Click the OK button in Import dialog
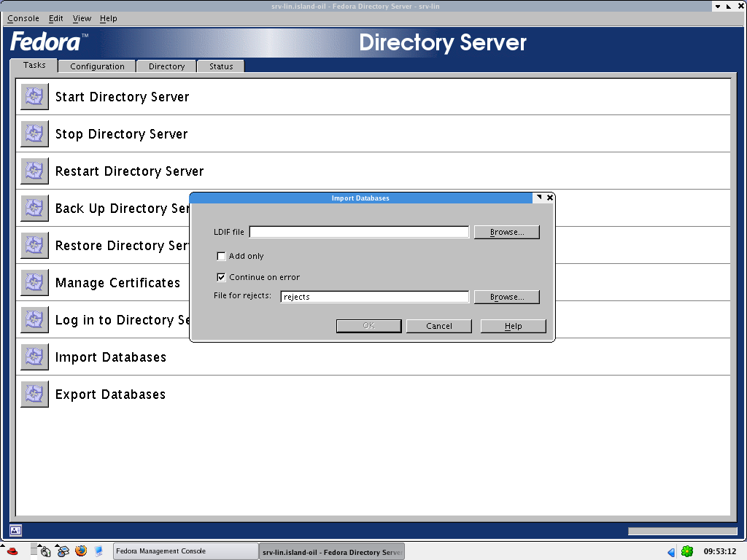 [x=368, y=326]
